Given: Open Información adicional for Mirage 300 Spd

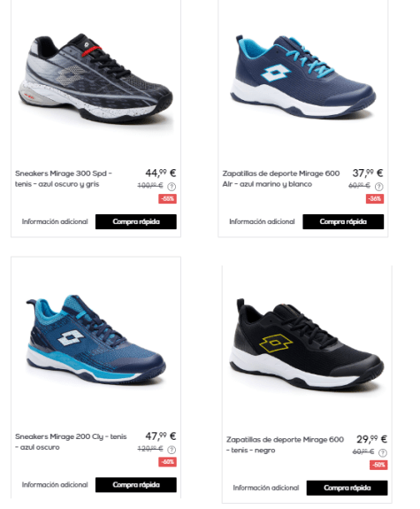Looking at the screenshot, I should [55, 221].
